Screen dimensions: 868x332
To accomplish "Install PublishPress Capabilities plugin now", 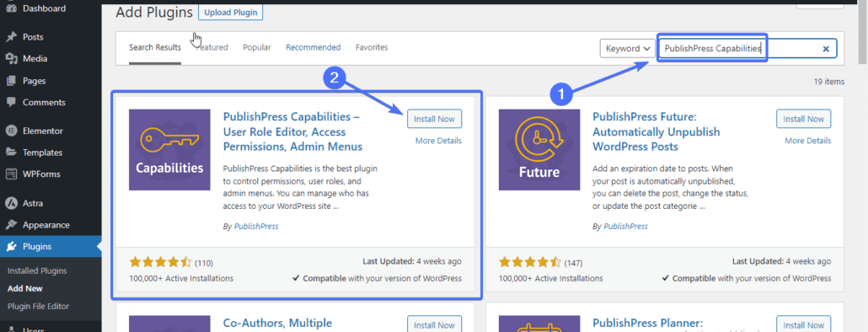I will [435, 119].
